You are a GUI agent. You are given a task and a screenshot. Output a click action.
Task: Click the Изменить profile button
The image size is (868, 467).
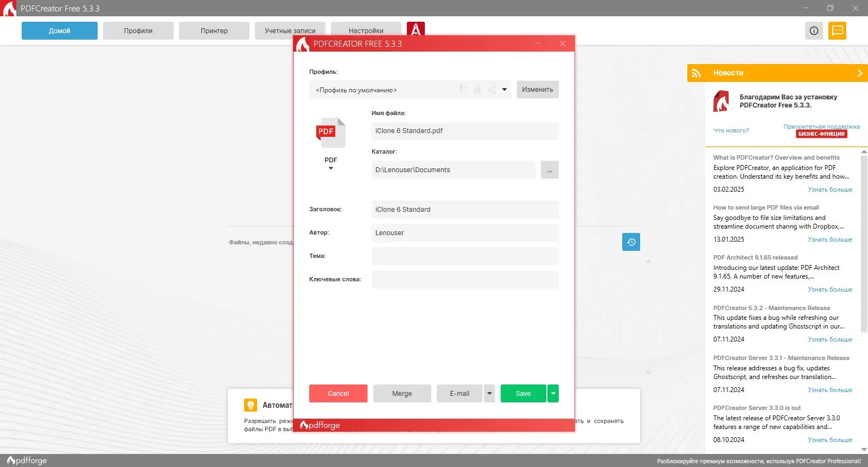(x=538, y=90)
